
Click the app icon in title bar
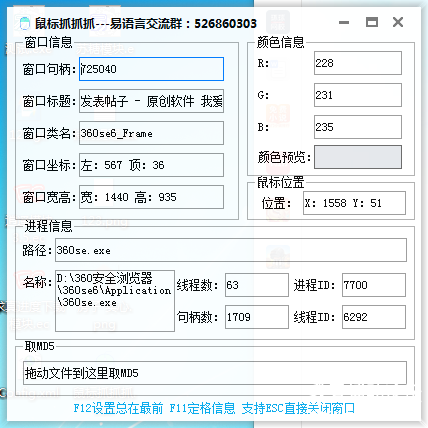coord(24,23)
